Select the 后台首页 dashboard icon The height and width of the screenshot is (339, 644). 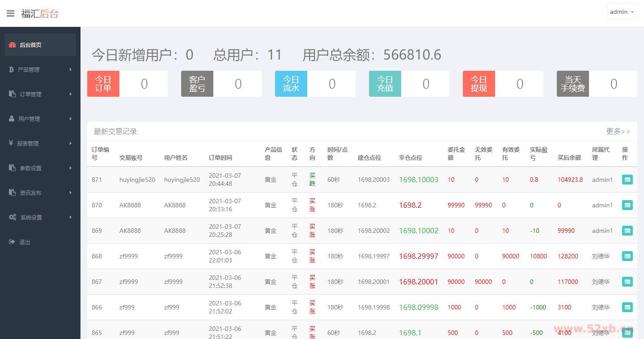[x=12, y=44]
